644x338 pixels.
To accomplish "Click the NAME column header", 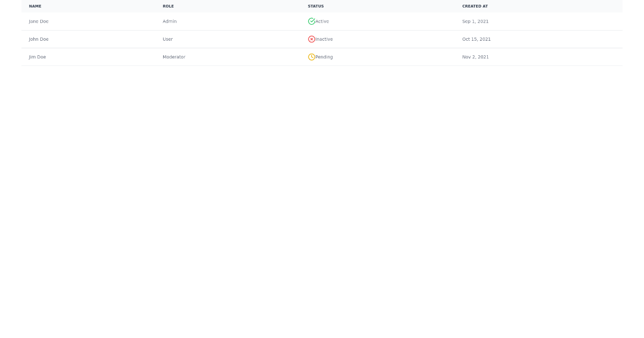I will (x=35, y=6).
